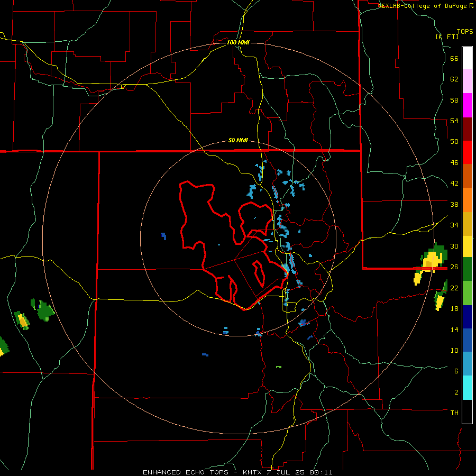Click the 'TOPS' legend heading
The height and width of the screenshot is (476, 476).
465,31
